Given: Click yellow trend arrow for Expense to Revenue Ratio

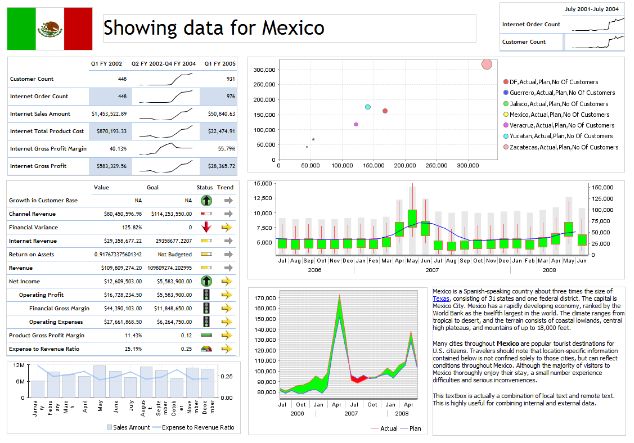Looking at the screenshot, I should (226, 348).
